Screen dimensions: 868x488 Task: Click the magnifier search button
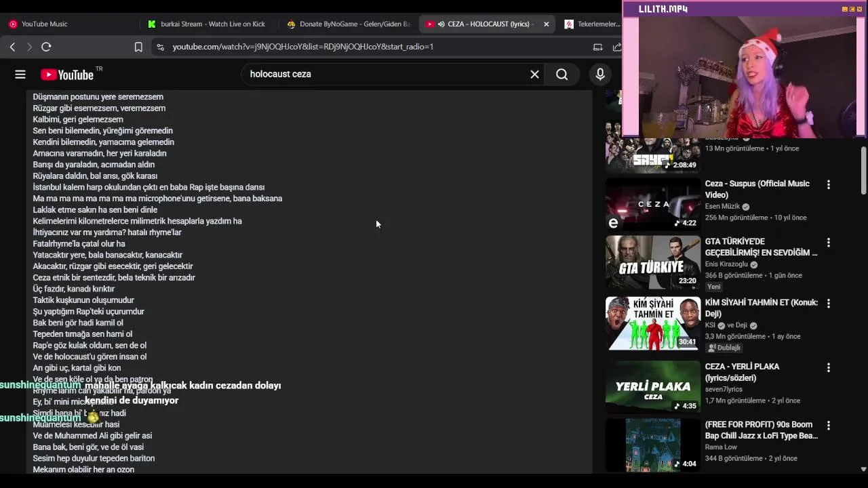click(x=561, y=75)
